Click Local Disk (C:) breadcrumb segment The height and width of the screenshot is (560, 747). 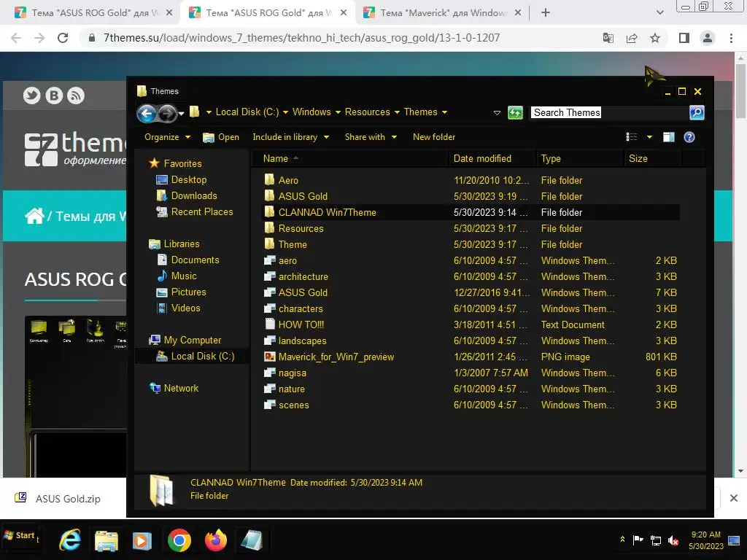coord(247,112)
